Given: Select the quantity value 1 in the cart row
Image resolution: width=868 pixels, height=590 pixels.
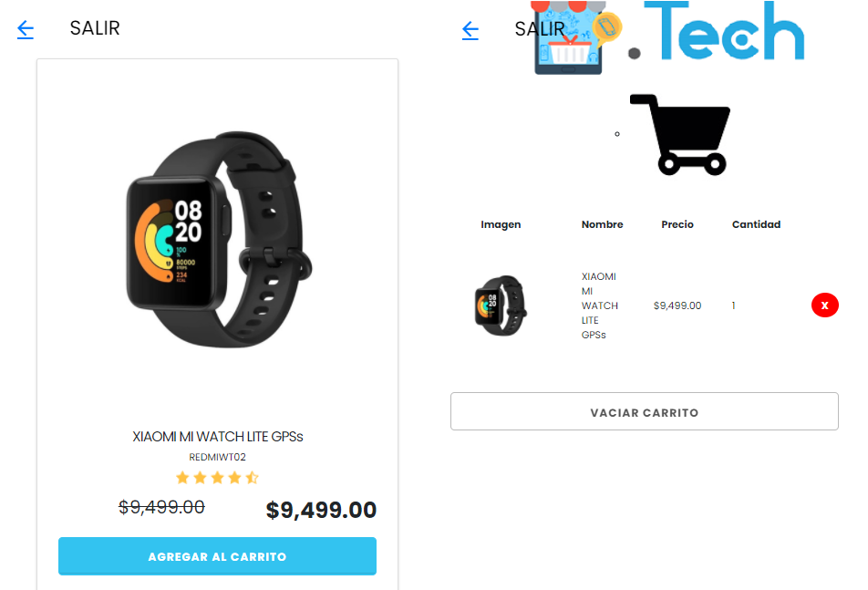Looking at the screenshot, I should [x=733, y=305].
